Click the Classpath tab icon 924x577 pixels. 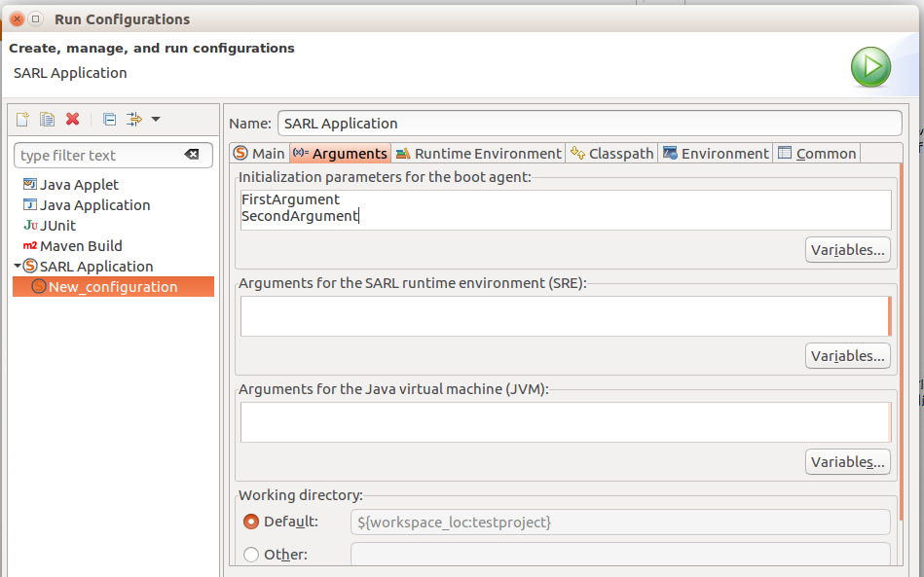pyautogui.click(x=577, y=153)
